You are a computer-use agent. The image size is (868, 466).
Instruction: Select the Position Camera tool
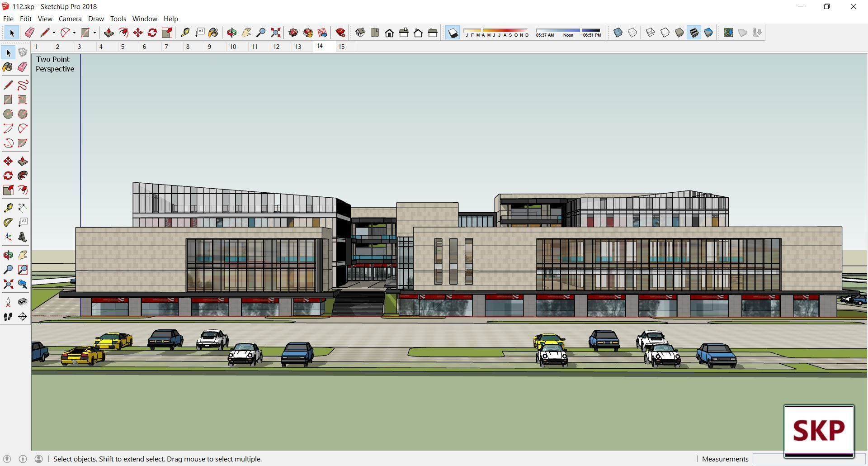click(8, 302)
